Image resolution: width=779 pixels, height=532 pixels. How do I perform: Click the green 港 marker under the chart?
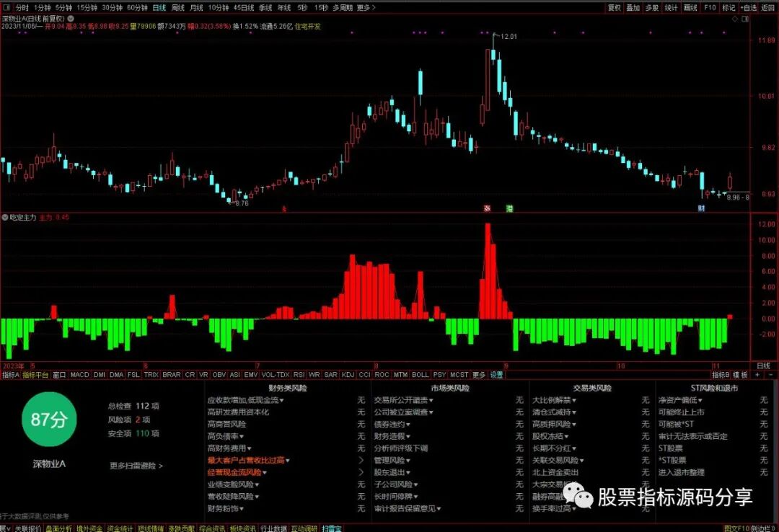click(x=510, y=208)
